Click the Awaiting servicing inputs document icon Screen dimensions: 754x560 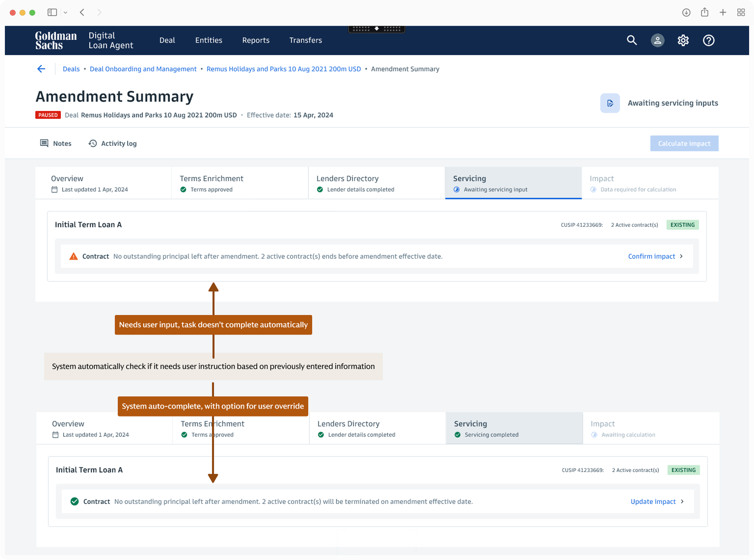(x=610, y=103)
